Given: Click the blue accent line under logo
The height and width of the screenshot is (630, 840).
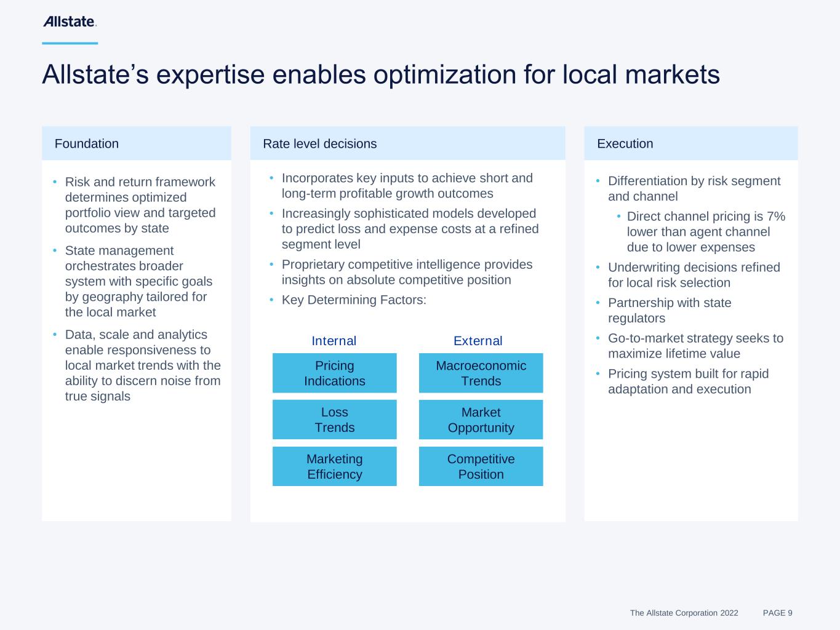Looking at the screenshot, I should [70, 43].
